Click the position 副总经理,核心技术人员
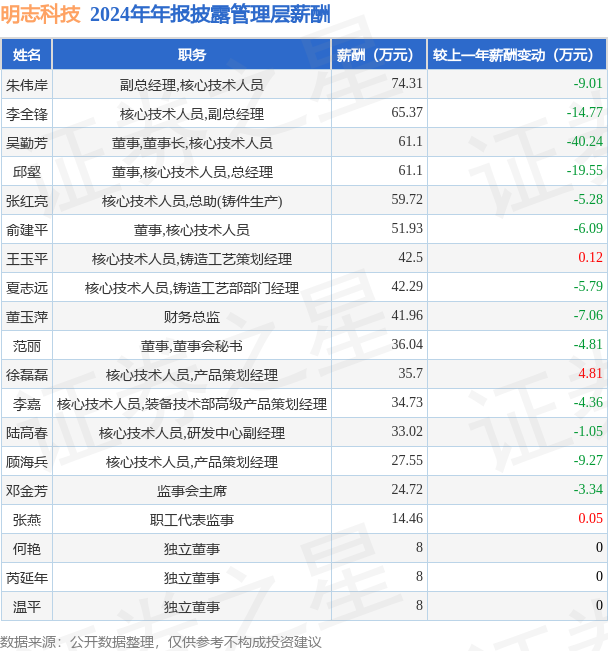Image resolution: width=608 pixels, height=651 pixels. tap(192, 85)
